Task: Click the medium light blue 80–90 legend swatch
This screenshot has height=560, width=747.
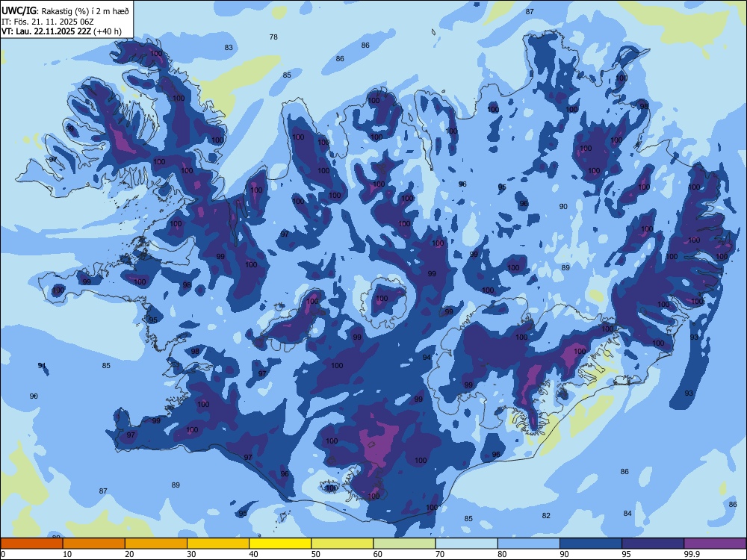Action: 529,544
